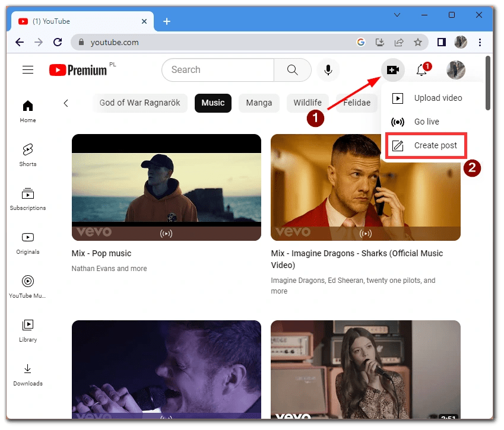Open the singer with microphone purple thumbnail

(x=166, y=370)
